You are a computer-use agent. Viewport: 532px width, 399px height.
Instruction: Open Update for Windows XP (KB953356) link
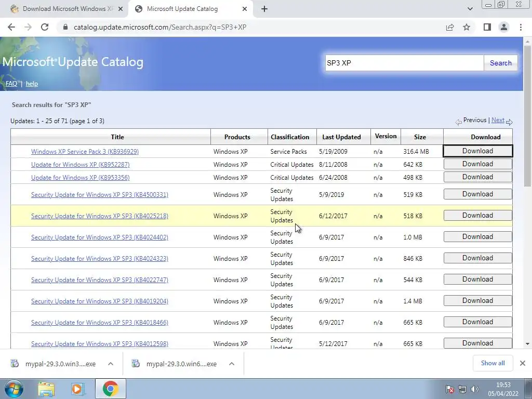81,178
